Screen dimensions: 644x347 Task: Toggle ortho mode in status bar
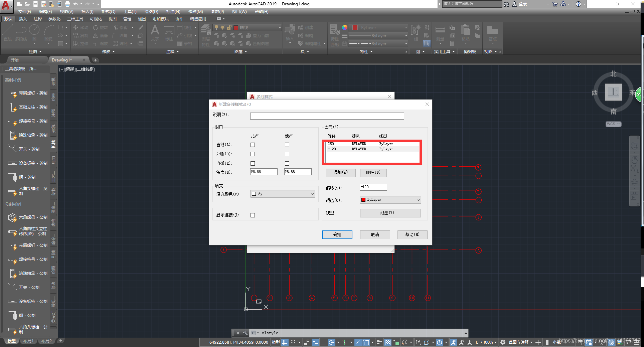pos(323,342)
